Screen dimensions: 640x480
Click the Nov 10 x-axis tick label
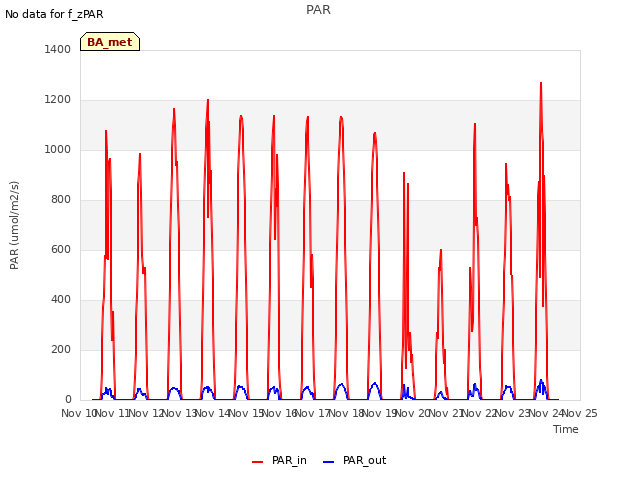pyautogui.click(x=78, y=413)
